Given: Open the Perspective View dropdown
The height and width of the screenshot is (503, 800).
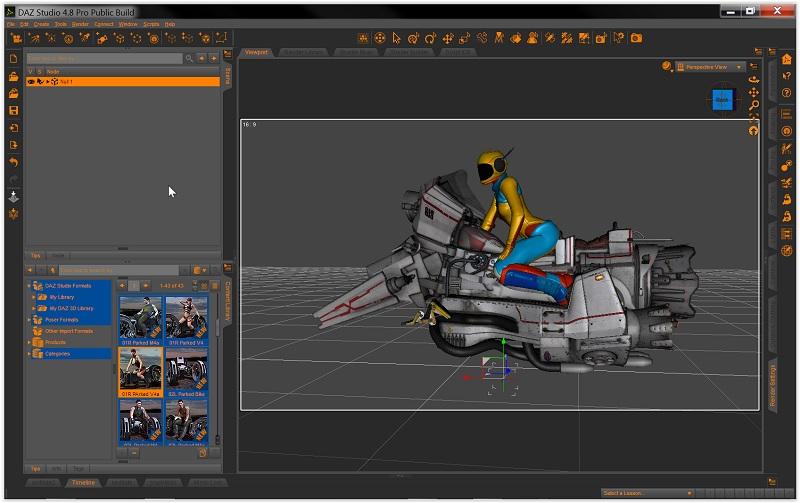Looking at the screenshot, I should click(710, 67).
